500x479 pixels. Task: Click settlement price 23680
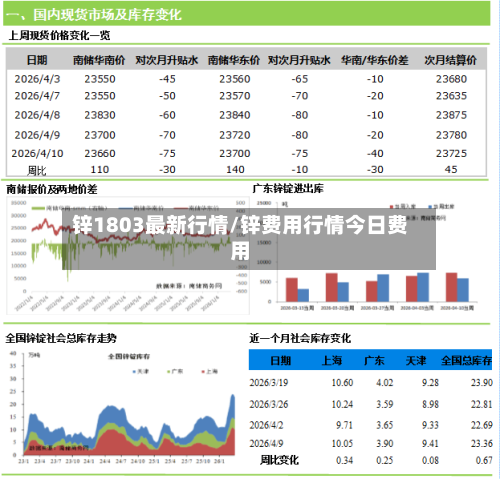451,79
